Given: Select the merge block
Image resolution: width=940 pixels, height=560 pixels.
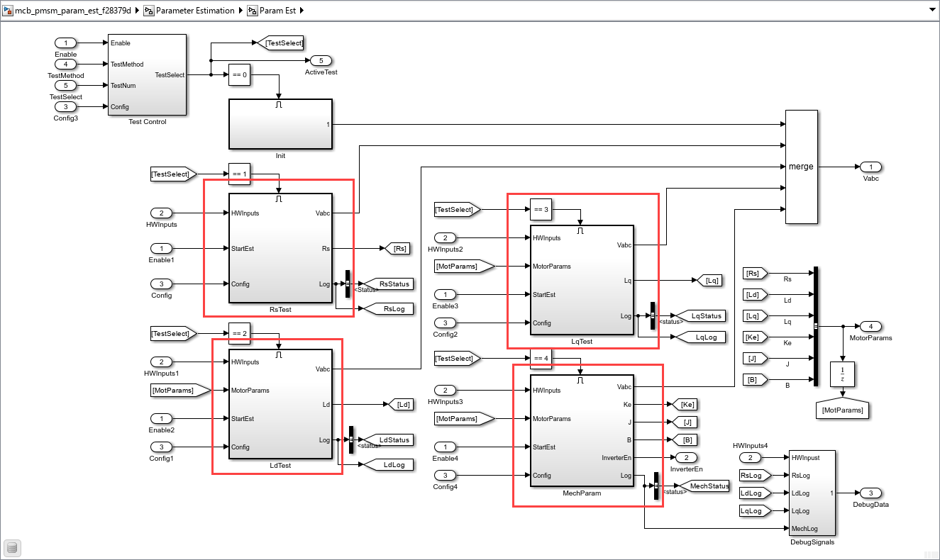Looking at the screenshot, I should point(801,167).
